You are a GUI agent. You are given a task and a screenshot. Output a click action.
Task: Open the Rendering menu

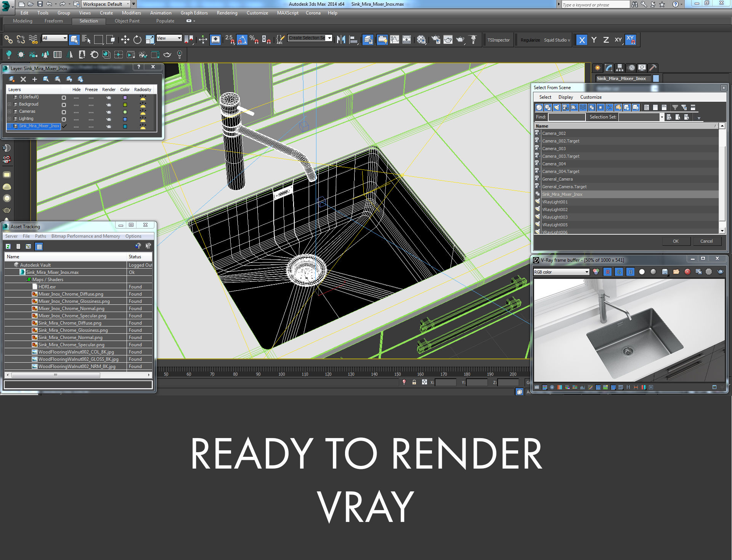[x=227, y=13]
